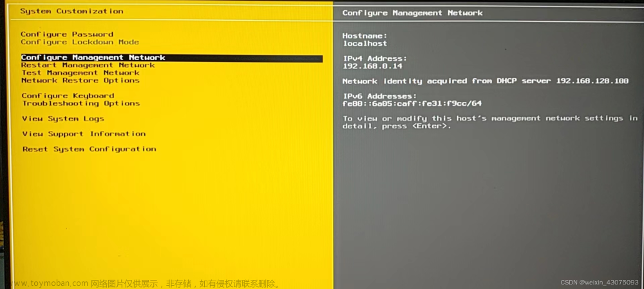The image size is (644, 289).
Task: Click the 192.168.0.14 address value
Action: [x=372, y=66]
